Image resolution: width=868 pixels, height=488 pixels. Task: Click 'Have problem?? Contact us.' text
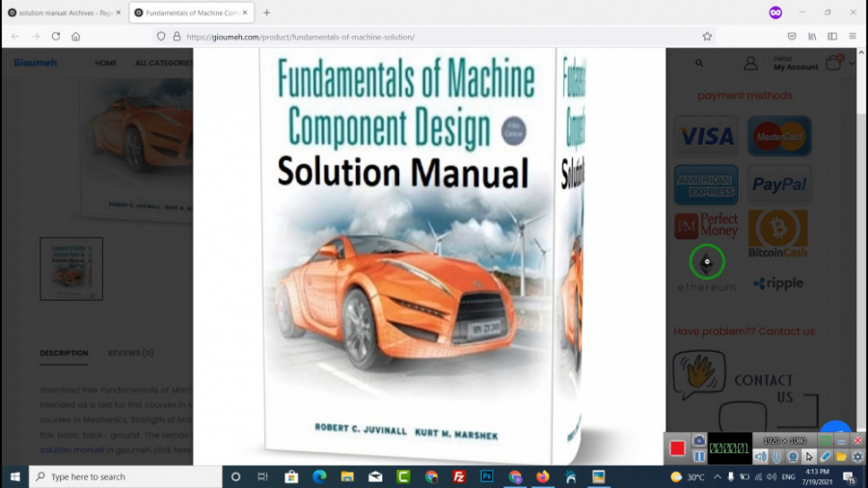pyautogui.click(x=745, y=332)
